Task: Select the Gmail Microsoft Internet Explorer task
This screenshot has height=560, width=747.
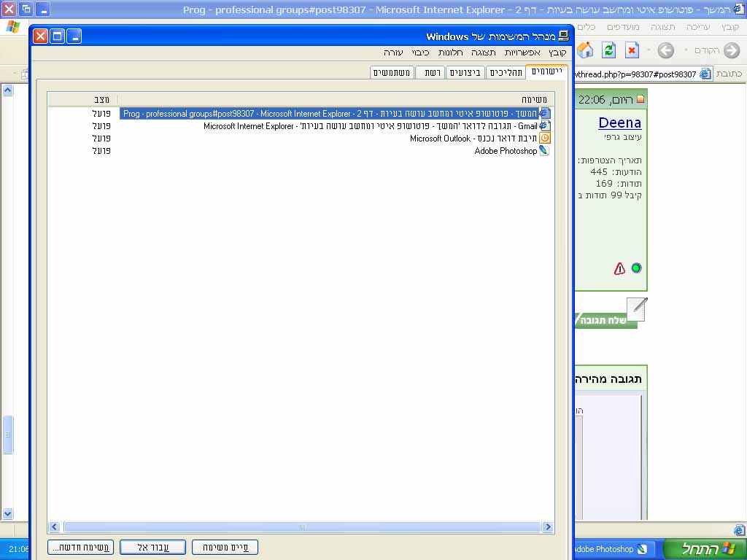Action: tap(370, 125)
